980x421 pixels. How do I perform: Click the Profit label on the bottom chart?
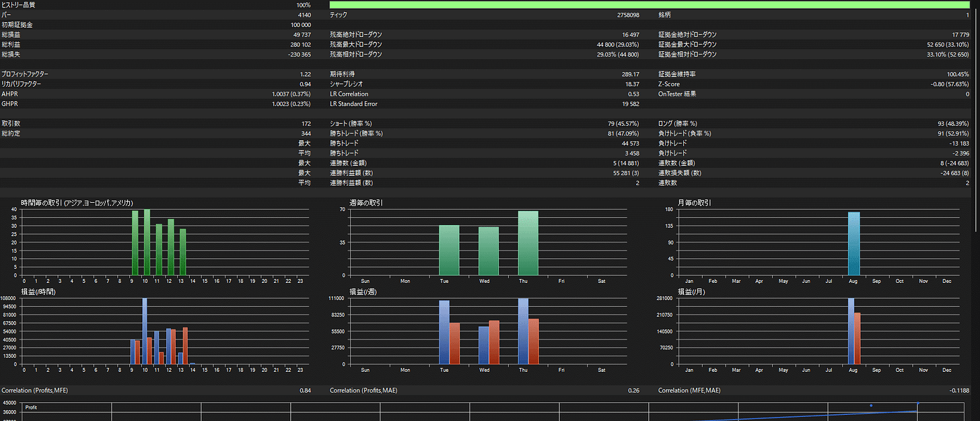[x=32, y=407]
